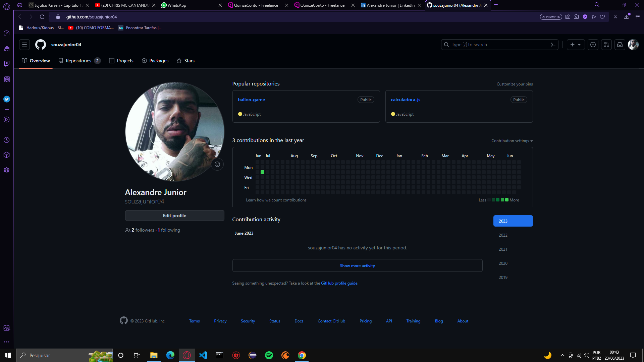644x362 pixels.
Task: Open extensions cube in Opera sidebar
Action: pos(7,155)
